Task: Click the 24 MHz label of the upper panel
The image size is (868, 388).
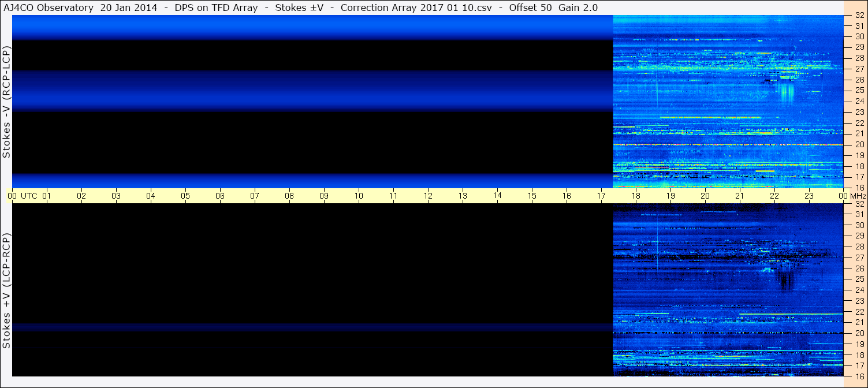Action: [859, 101]
